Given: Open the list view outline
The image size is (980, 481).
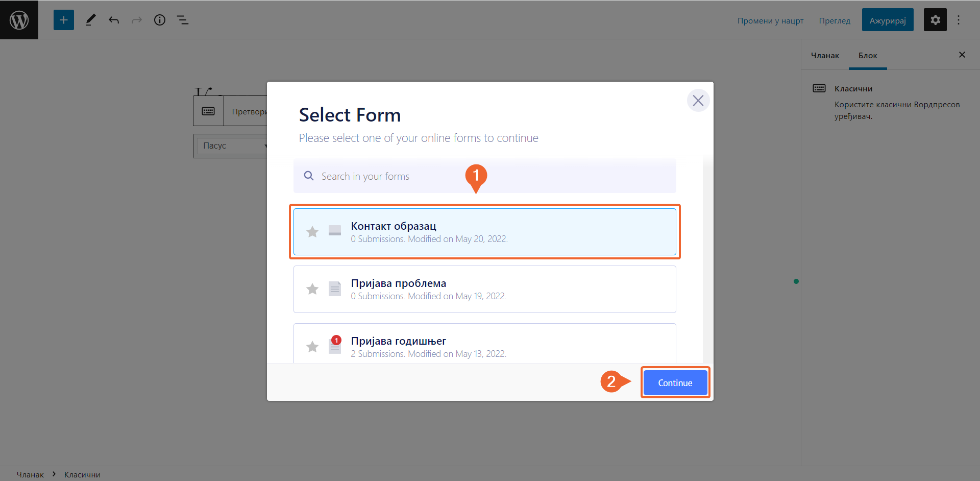Looking at the screenshot, I should [x=183, y=20].
